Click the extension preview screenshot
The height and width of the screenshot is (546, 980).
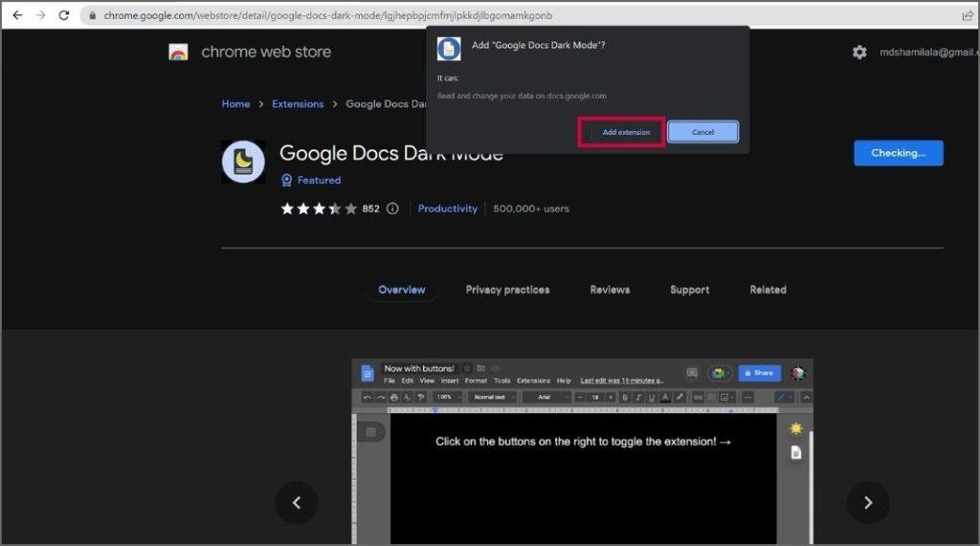tap(582, 451)
